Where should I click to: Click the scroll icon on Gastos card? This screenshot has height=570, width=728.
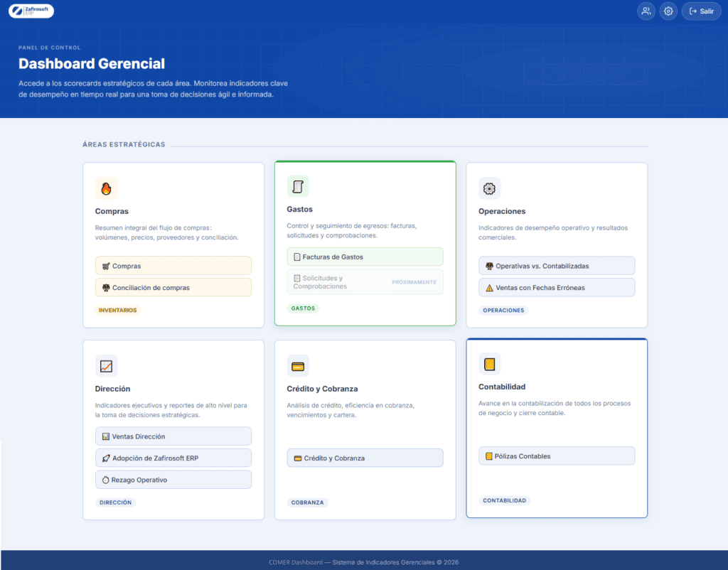(298, 187)
